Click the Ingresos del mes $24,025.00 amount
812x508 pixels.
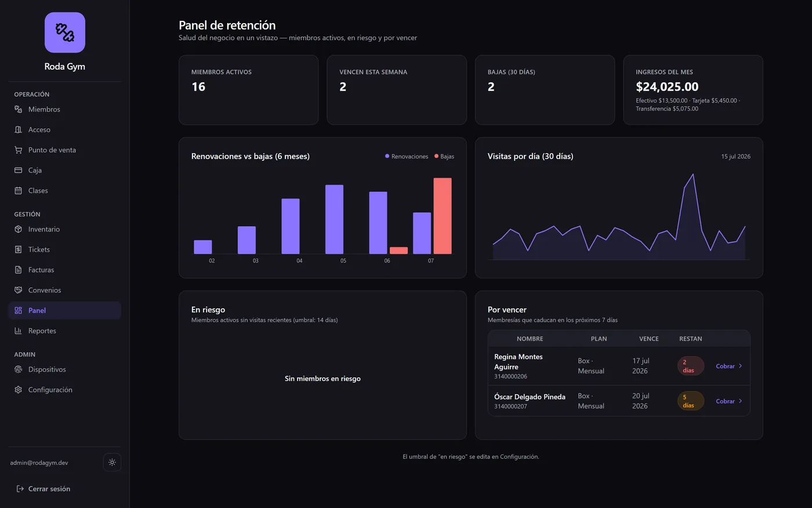pos(667,87)
